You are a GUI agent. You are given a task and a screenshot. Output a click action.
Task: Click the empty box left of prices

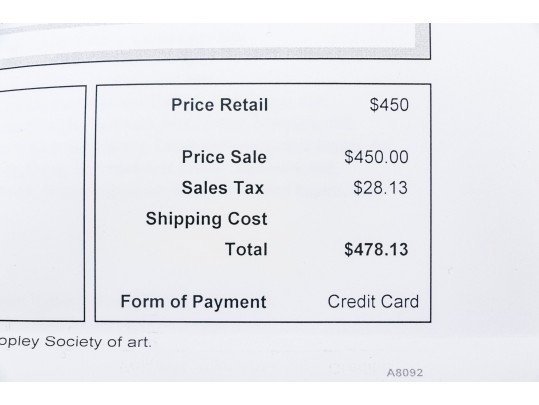pyautogui.click(x=42, y=204)
